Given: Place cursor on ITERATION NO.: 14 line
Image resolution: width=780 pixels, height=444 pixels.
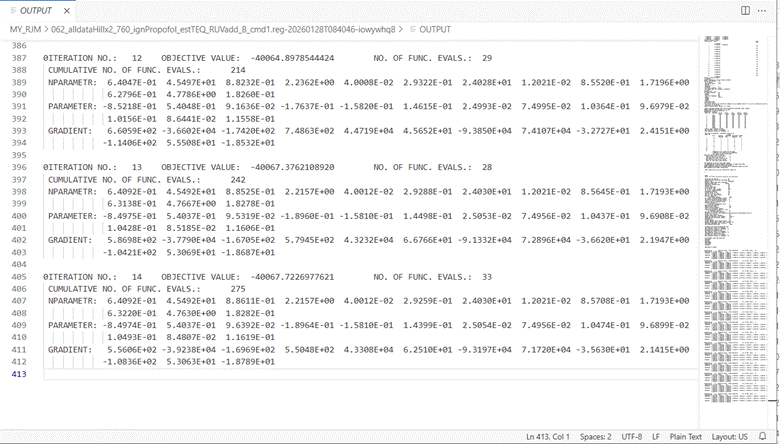Looking at the screenshot, I should (150, 277).
